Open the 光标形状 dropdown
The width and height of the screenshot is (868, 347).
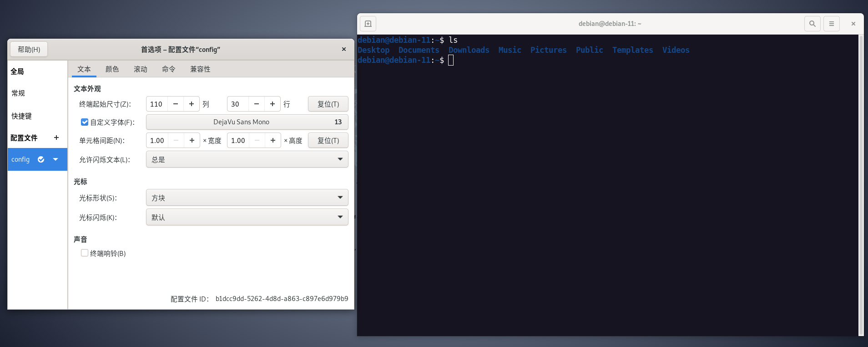pos(247,198)
